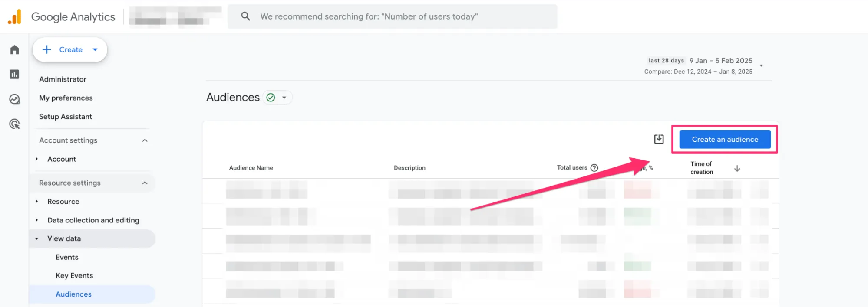This screenshot has height=307, width=868.
Task: Open the Events menu item
Action: (x=67, y=257)
